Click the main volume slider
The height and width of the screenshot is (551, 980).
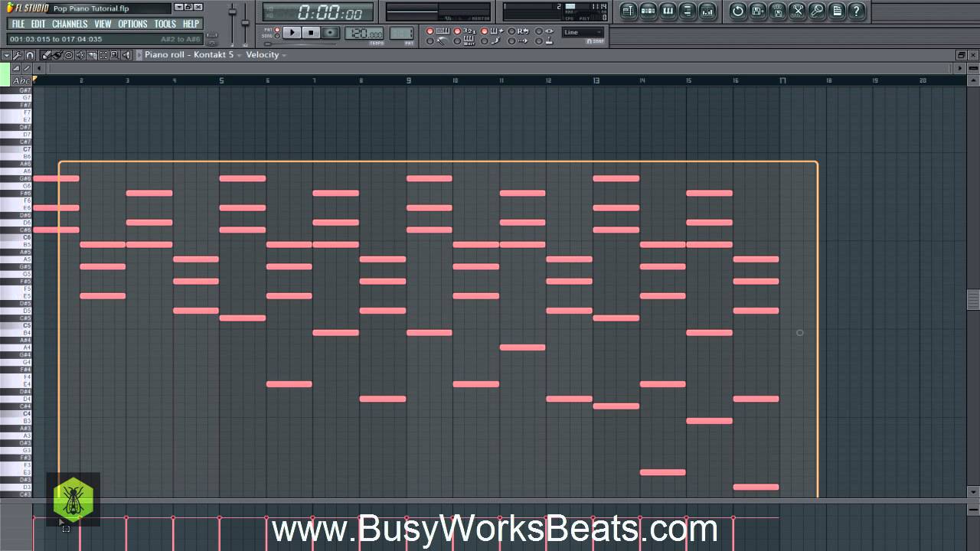(x=233, y=21)
